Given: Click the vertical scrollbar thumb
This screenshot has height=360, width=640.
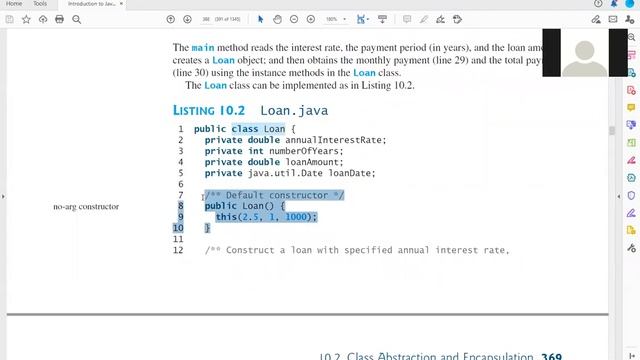Looking at the screenshot, I should (612, 131).
